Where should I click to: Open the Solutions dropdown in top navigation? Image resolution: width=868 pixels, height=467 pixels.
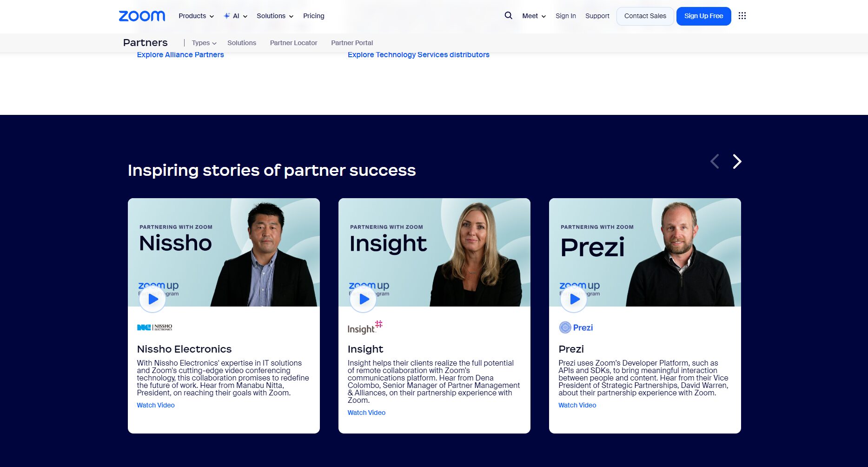pos(275,16)
